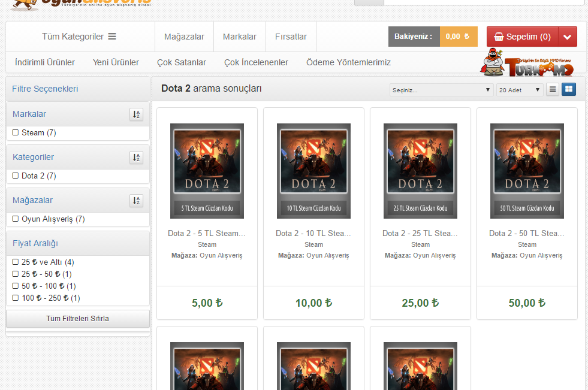Click the 25,00 ₺ price

point(420,303)
